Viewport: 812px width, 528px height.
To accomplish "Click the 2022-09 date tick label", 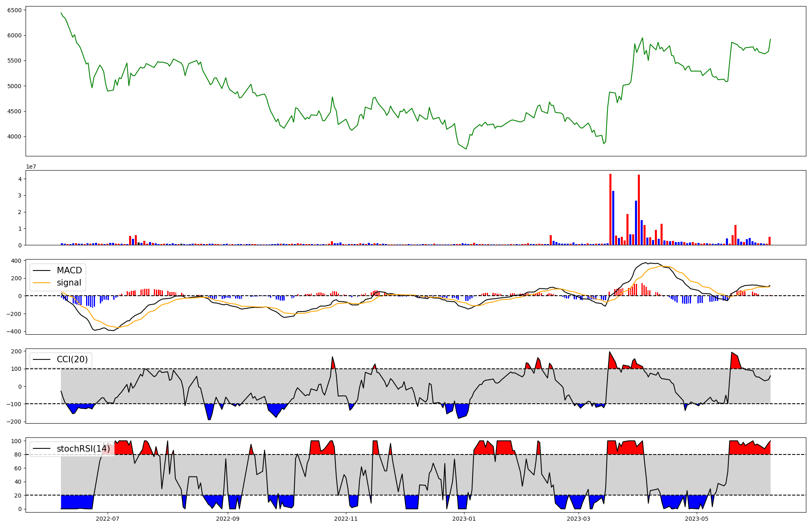I will 228,519.
